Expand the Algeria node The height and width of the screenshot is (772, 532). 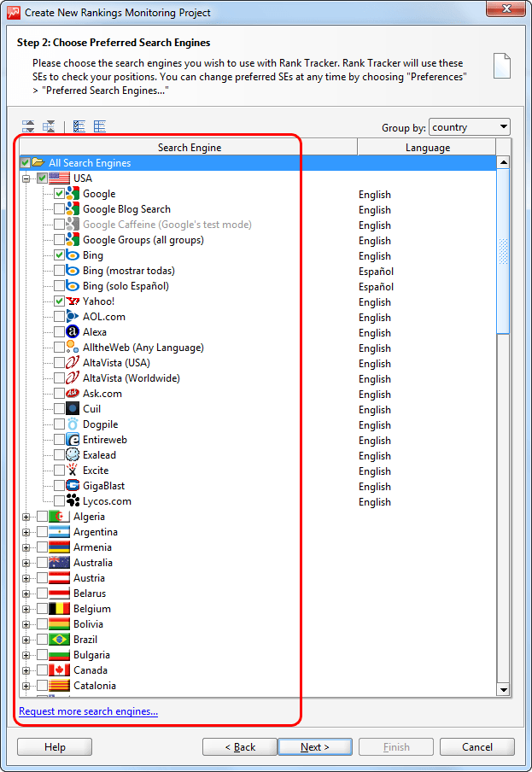[x=26, y=517]
